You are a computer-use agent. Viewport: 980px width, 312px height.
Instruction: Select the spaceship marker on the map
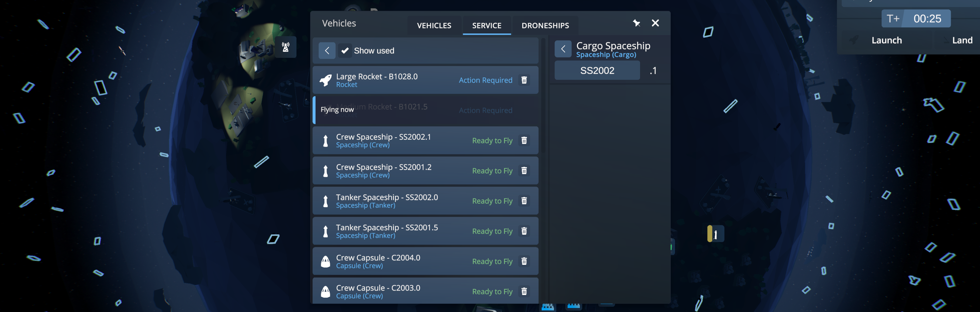pos(715,234)
